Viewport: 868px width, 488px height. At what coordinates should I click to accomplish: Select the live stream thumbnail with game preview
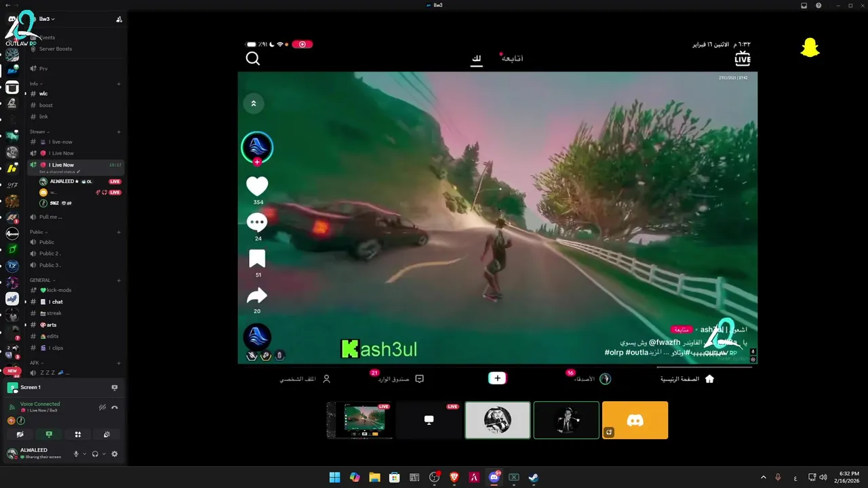(360, 420)
